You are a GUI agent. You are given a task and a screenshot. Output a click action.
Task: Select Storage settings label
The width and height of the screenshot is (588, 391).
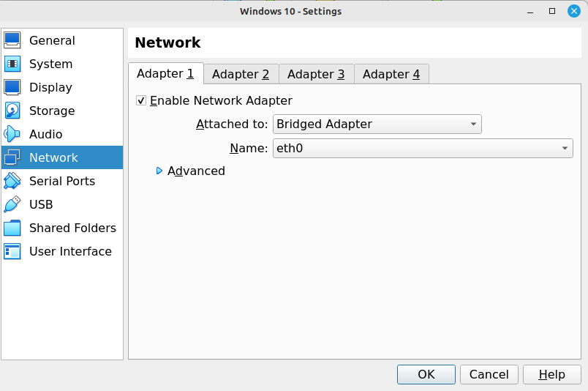pos(52,111)
